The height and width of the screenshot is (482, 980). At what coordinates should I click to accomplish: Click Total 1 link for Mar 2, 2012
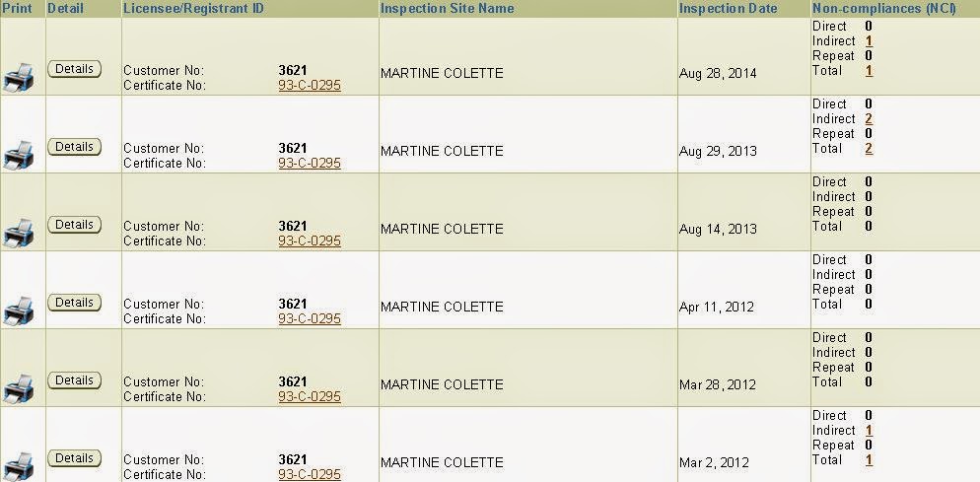click(x=869, y=460)
